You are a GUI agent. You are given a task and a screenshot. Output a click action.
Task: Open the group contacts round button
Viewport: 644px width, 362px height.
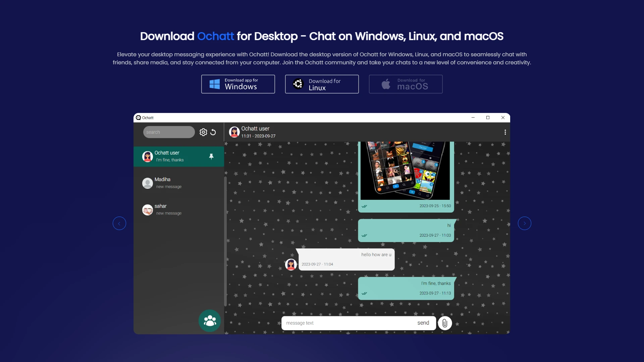coord(210,321)
